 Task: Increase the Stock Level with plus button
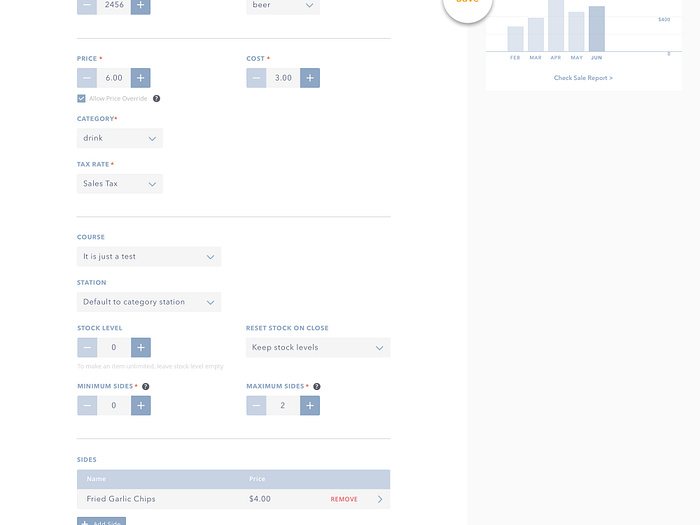point(141,347)
